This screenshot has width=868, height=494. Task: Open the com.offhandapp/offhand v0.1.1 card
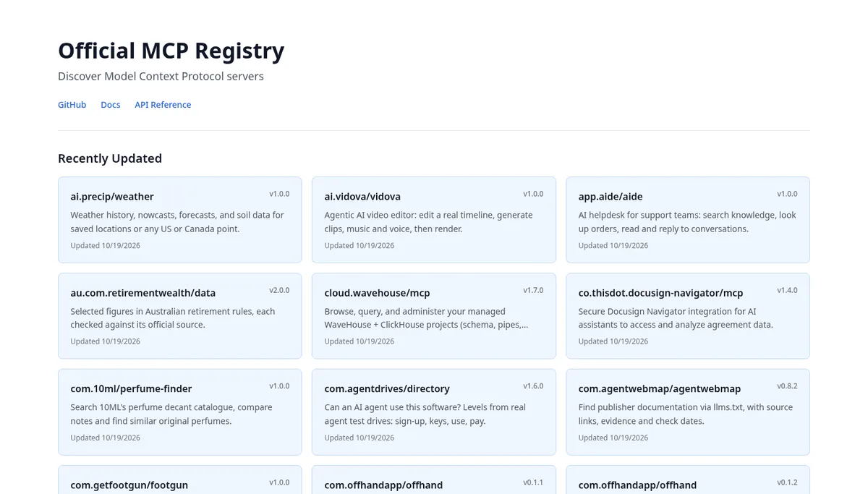click(x=433, y=480)
